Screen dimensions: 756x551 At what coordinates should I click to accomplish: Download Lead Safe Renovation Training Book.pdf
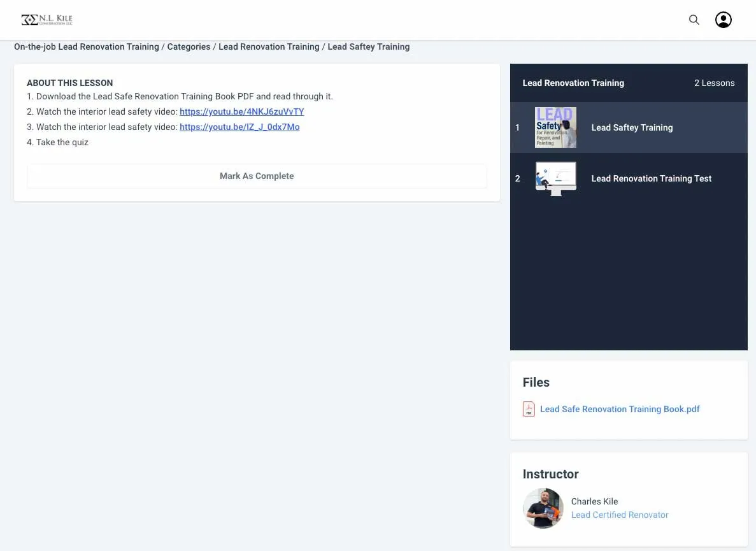[620, 409]
